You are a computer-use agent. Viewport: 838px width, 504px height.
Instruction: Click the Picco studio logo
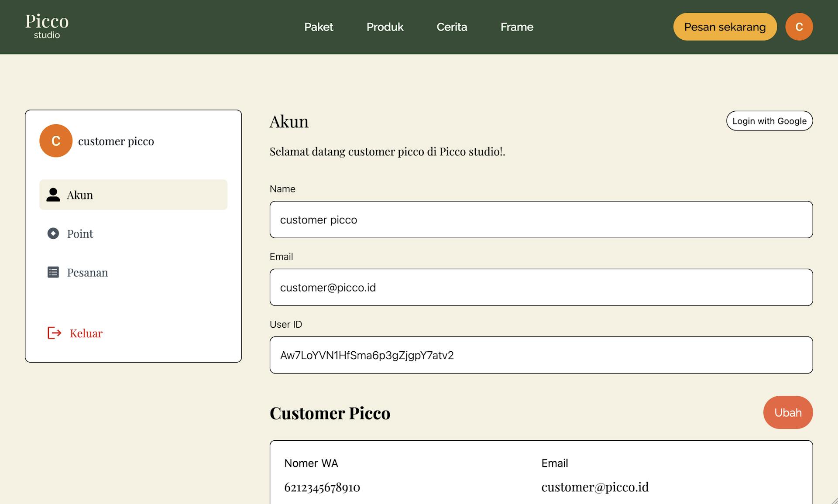[47, 26]
